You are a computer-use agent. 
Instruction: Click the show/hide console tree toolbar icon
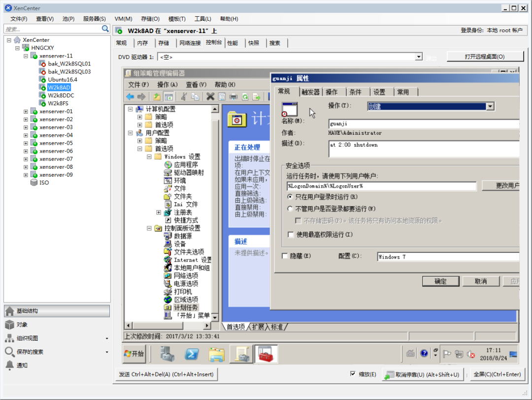pos(168,96)
